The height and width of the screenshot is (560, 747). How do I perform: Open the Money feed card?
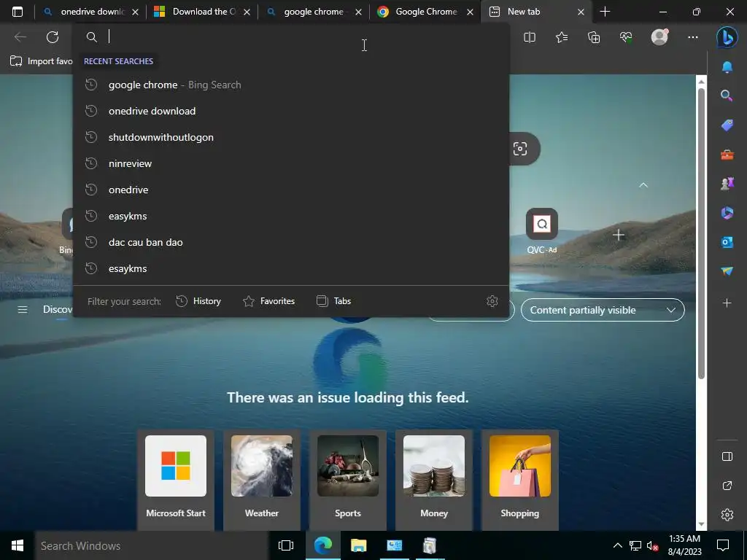coord(434,478)
